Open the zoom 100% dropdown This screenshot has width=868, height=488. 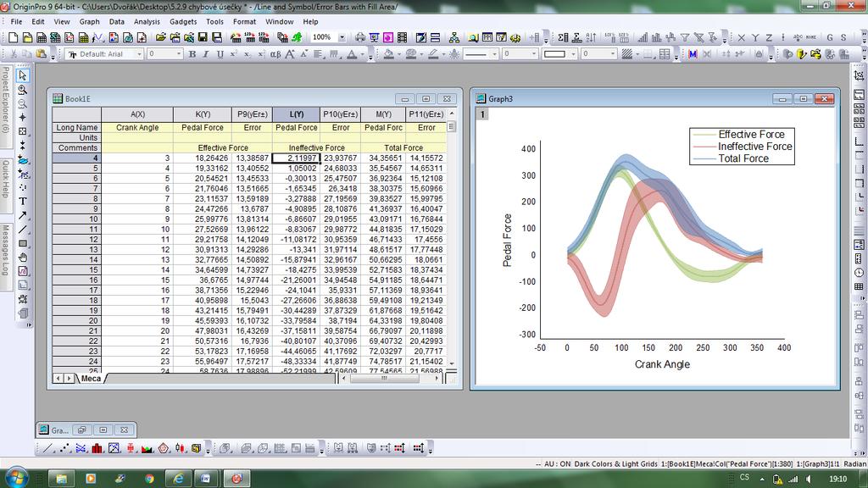(x=342, y=37)
